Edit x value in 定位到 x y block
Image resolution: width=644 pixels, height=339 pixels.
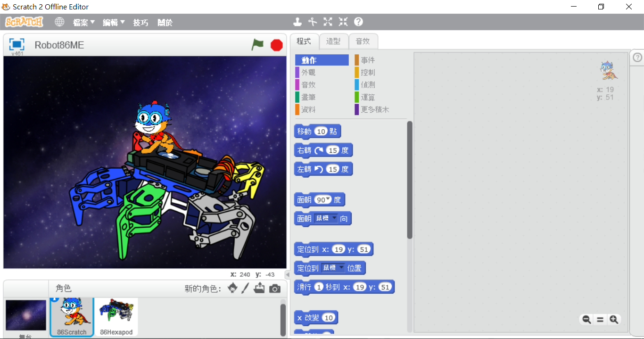[x=338, y=249]
